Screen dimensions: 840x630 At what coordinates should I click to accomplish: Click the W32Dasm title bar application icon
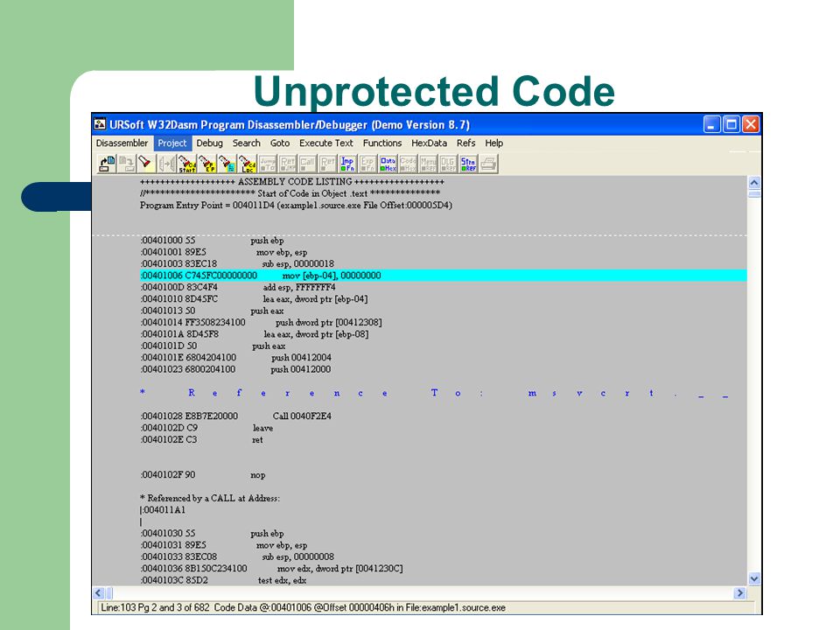click(x=100, y=124)
